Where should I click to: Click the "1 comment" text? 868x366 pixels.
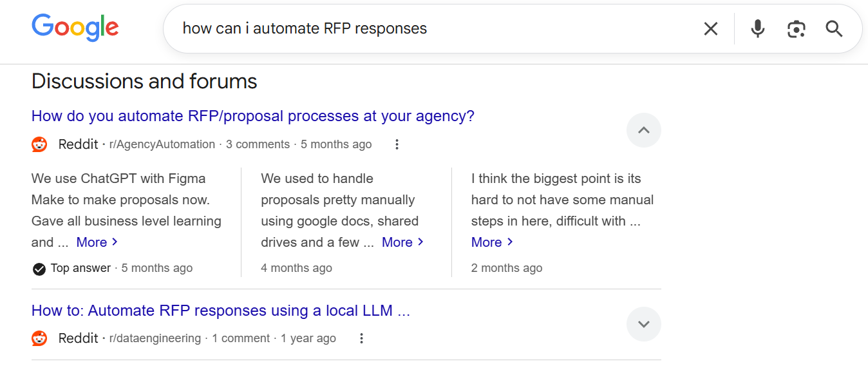click(241, 338)
